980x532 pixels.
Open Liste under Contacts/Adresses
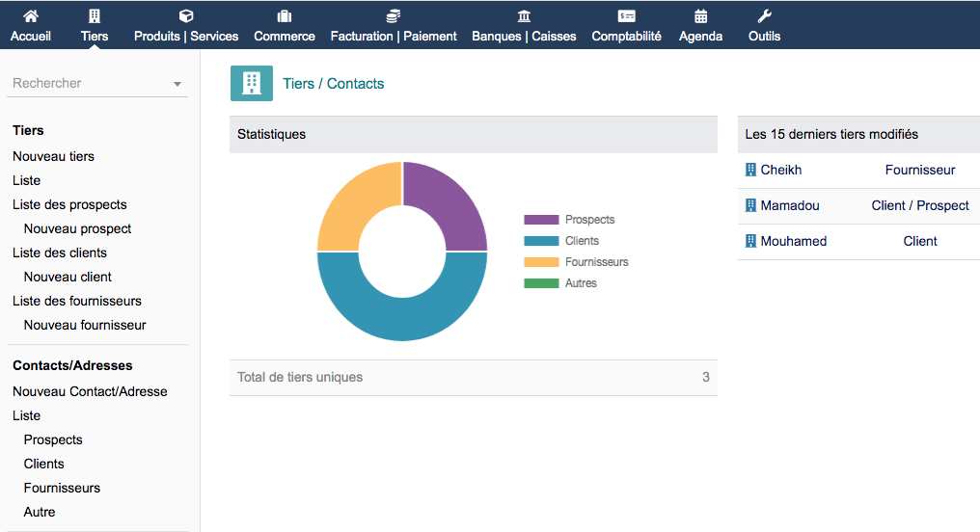pyautogui.click(x=26, y=415)
